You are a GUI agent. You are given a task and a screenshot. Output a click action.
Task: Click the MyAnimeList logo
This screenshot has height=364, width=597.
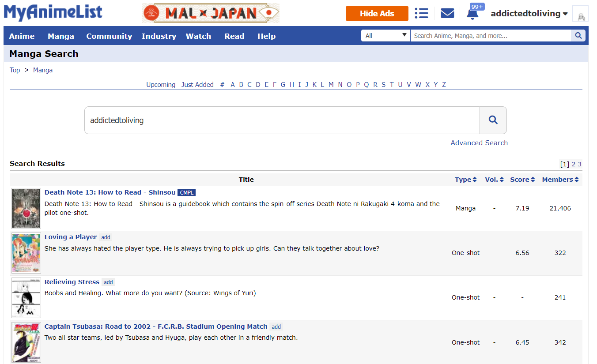tap(53, 12)
